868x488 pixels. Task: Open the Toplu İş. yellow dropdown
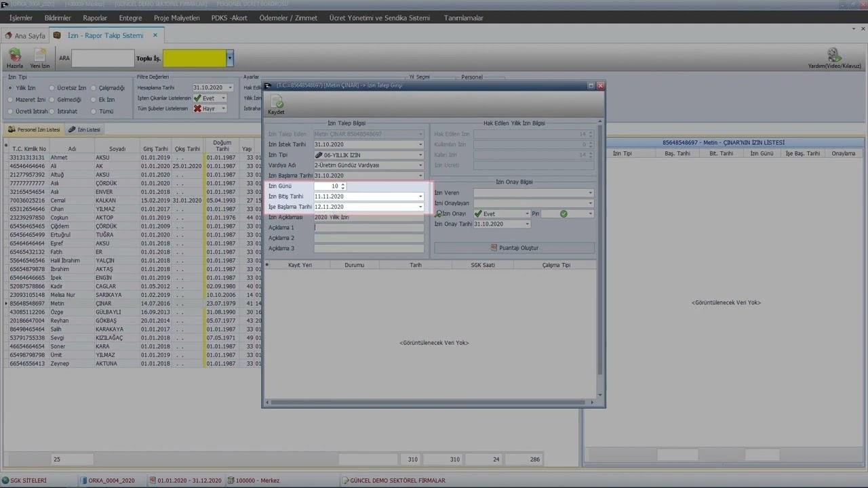pos(230,59)
